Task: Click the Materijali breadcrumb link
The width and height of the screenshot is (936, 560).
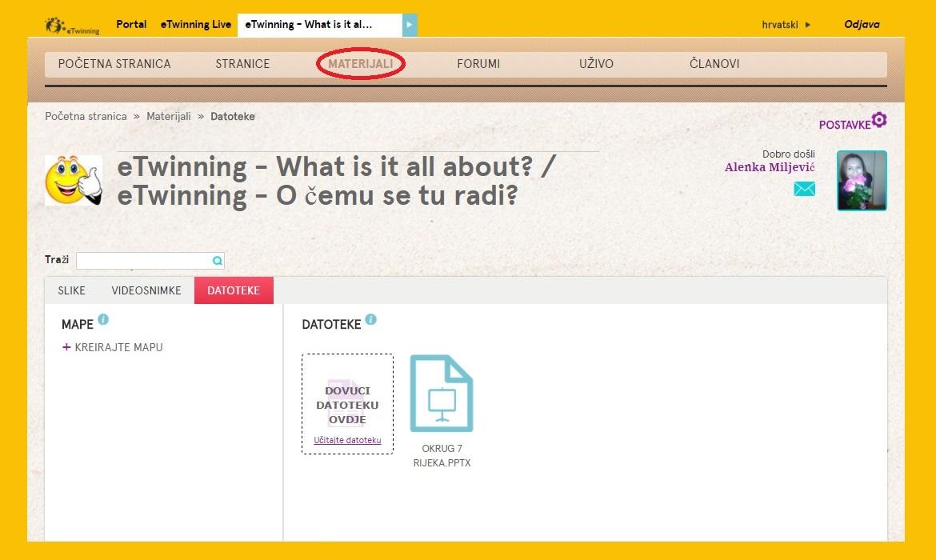Action: point(169,117)
